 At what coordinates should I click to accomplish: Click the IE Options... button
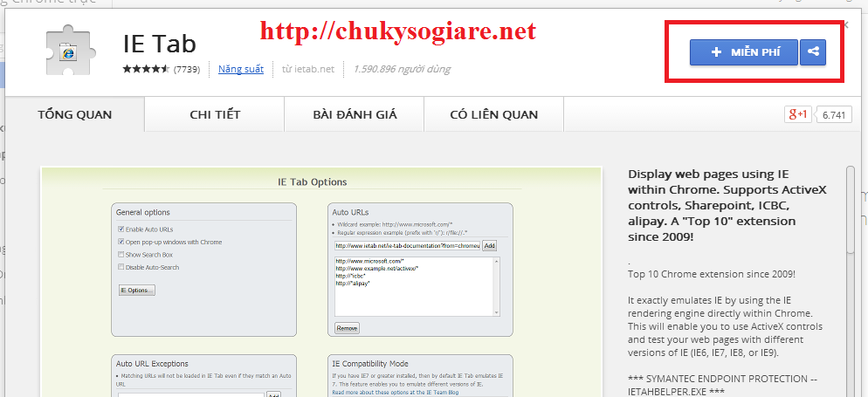pos(137,290)
